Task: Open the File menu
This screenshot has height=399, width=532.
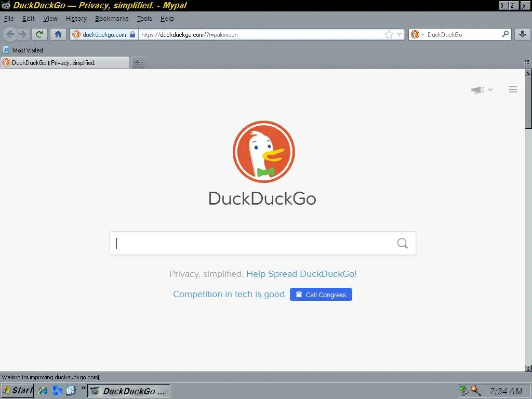Action: click(x=9, y=19)
